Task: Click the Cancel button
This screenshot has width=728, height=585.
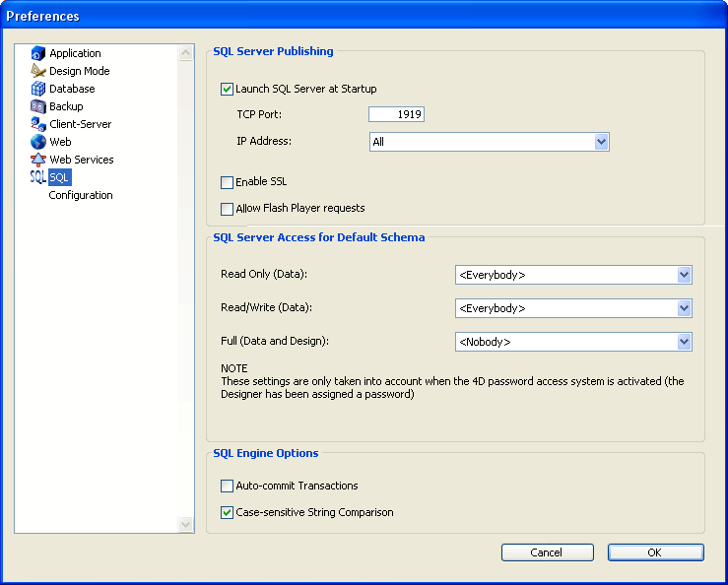Action: pyautogui.click(x=547, y=552)
